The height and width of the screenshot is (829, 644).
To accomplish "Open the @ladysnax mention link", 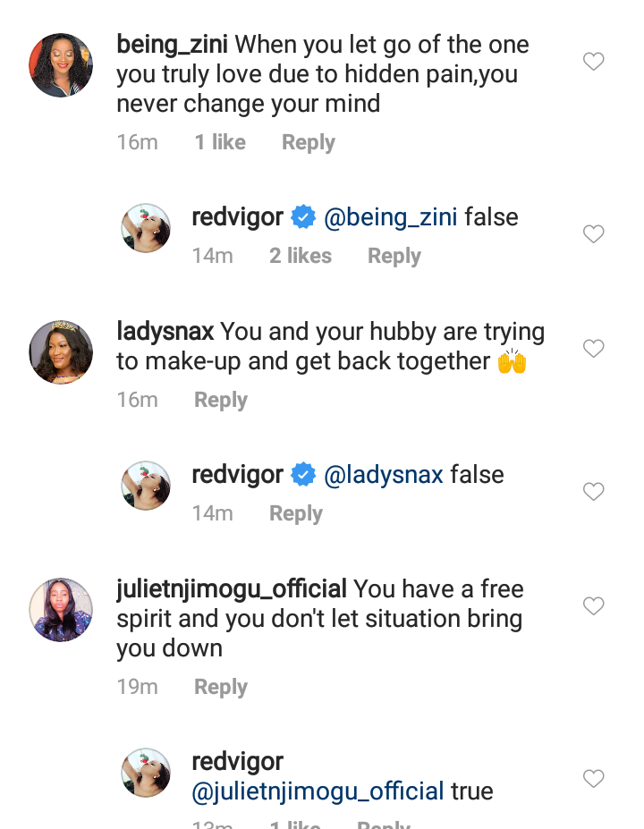I will pyautogui.click(x=383, y=475).
